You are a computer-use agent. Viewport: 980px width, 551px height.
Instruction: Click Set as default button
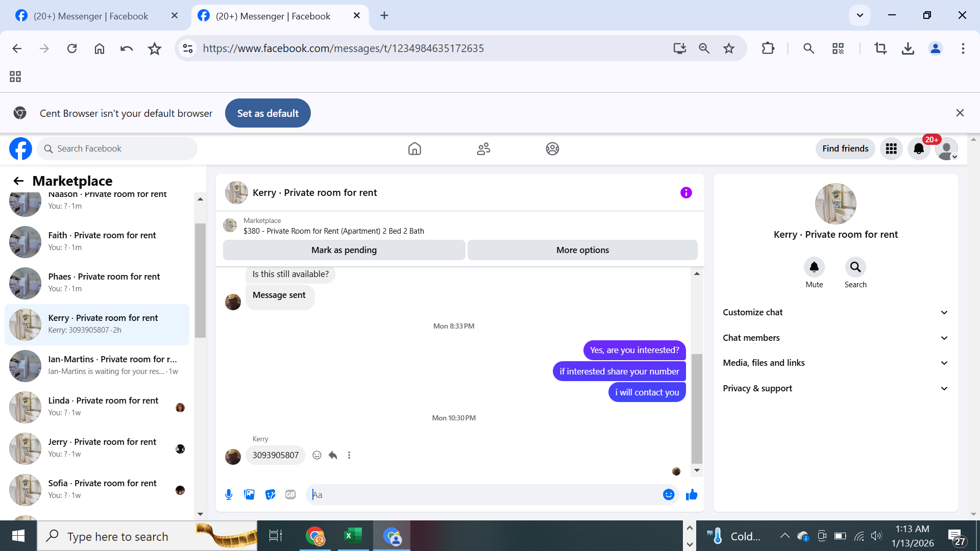(x=267, y=113)
